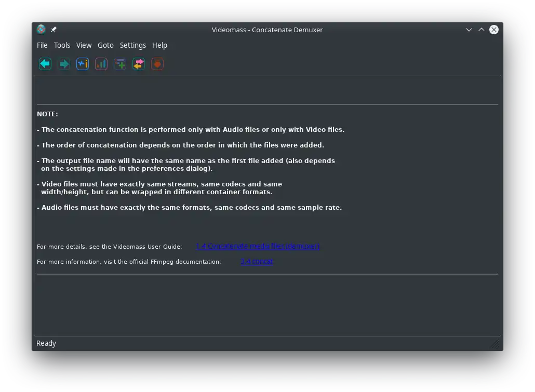Open the Help menu
535x392 pixels.
[159, 45]
